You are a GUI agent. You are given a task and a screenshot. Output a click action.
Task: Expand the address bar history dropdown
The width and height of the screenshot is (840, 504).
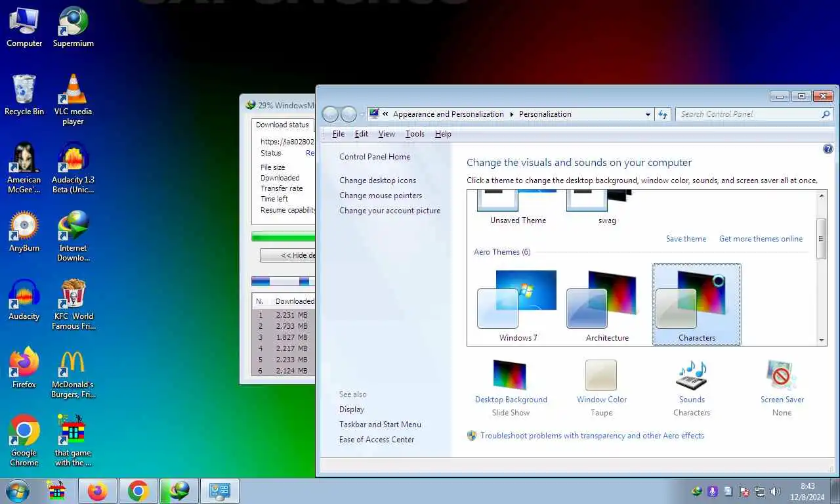point(648,114)
